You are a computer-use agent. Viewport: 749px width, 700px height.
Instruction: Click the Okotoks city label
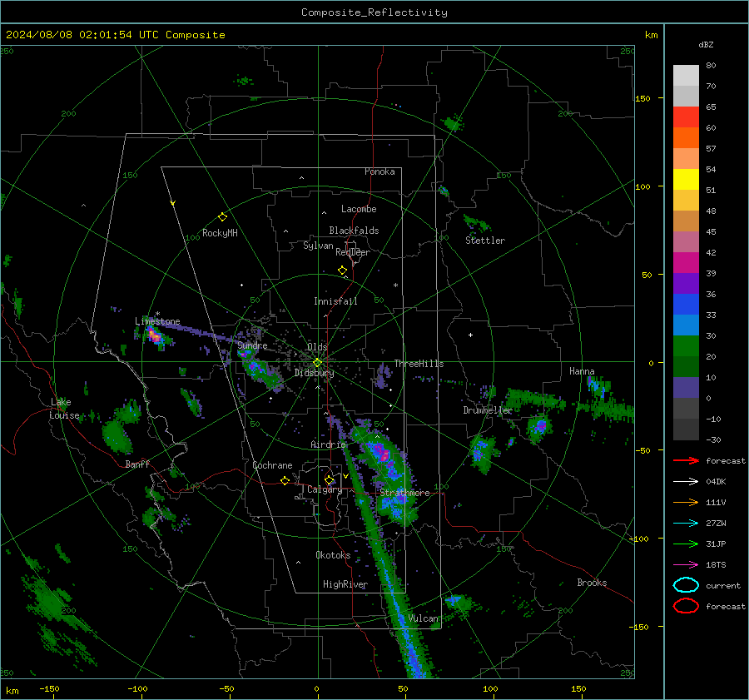pos(333,555)
